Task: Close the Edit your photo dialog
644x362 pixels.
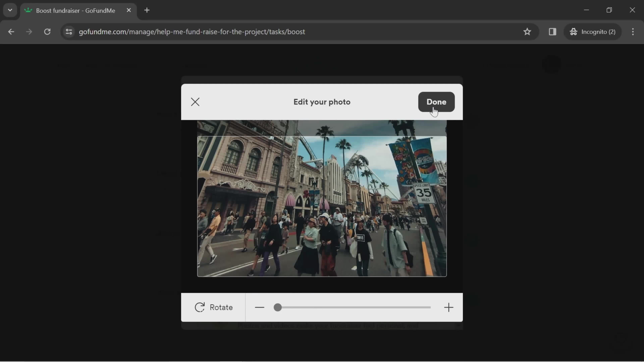Action: click(x=195, y=102)
